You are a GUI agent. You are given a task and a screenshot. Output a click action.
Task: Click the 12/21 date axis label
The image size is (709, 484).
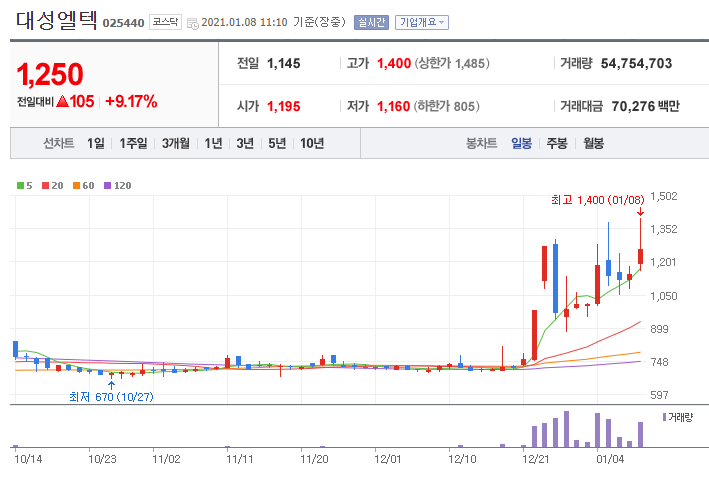point(536,459)
